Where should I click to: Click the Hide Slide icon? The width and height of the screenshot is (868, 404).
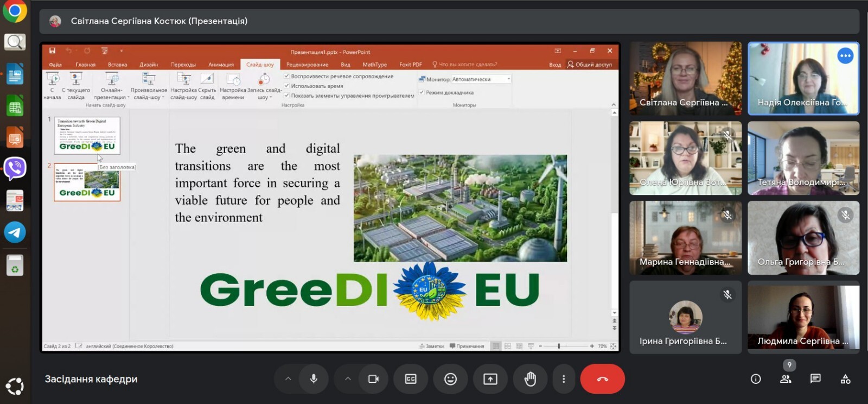[x=207, y=86]
